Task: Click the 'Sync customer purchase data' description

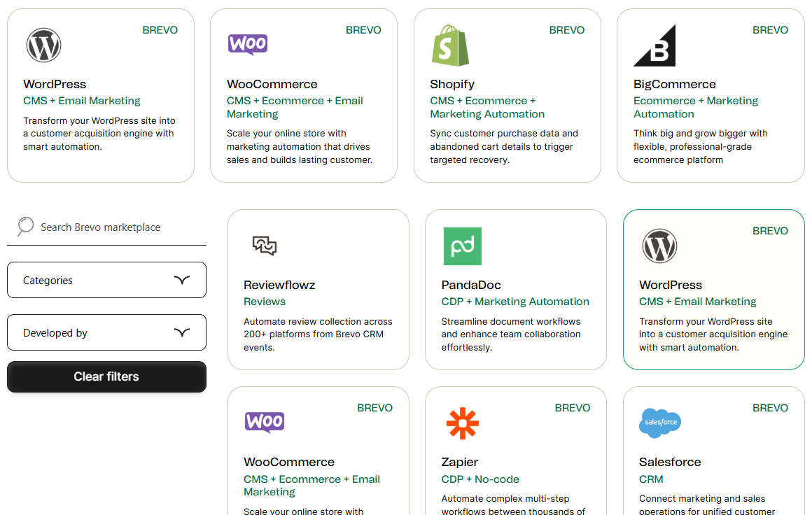Action: point(503,146)
